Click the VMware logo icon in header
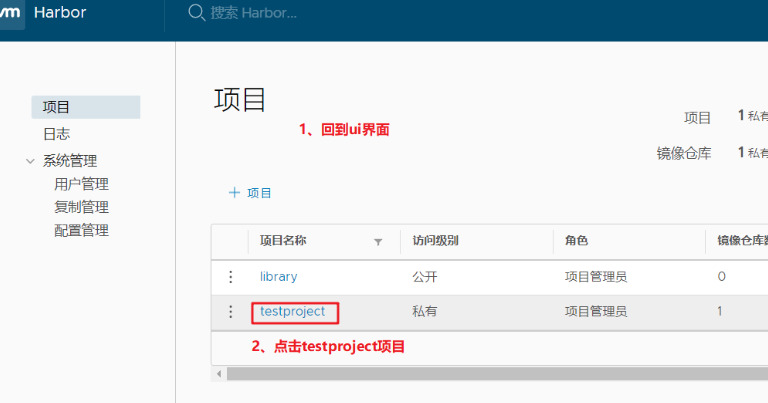768x403 pixels. [11, 13]
